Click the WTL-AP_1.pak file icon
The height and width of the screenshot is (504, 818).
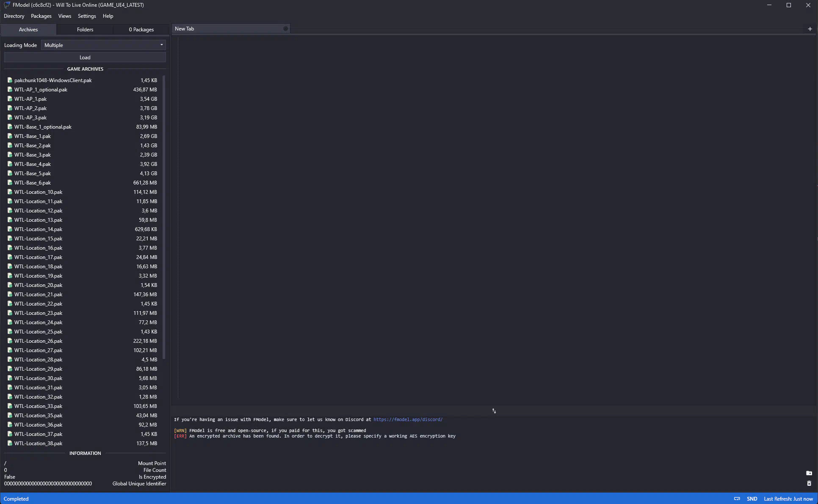coord(10,99)
